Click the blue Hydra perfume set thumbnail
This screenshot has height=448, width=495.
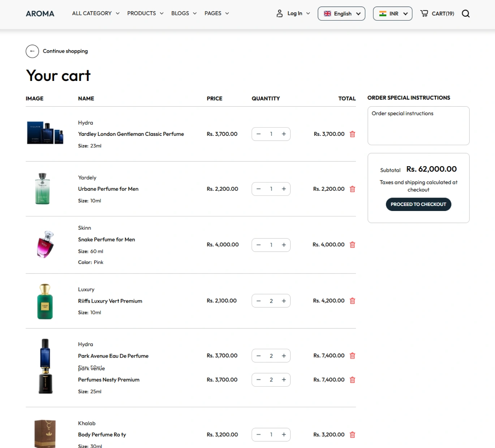pyautogui.click(x=45, y=133)
